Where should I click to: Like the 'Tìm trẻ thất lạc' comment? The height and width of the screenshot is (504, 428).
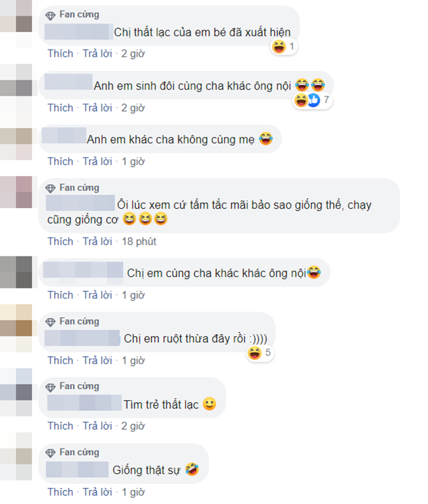pos(60,426)
